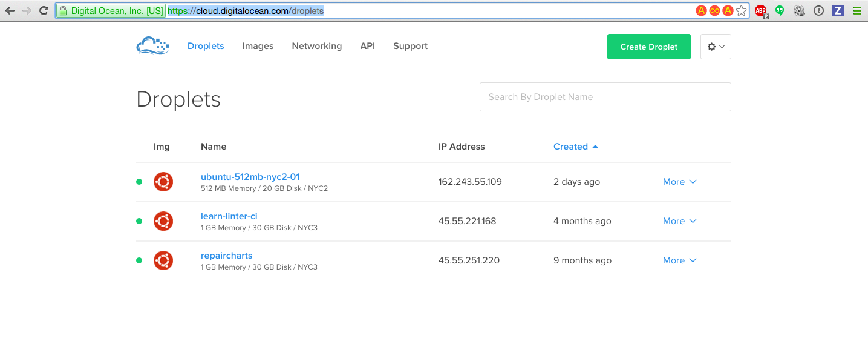Click the bookmark star icon in address bar
The image size is (868, 338).
(x=742, y=11)
